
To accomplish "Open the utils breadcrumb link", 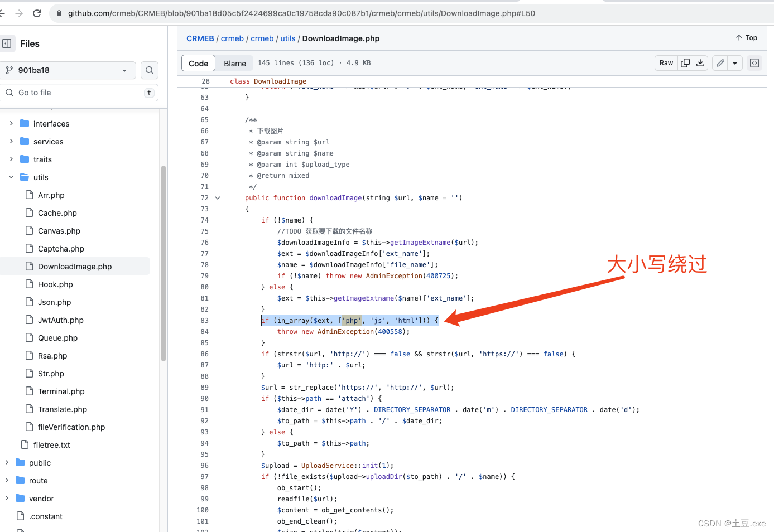I will (x=288, y=38).
